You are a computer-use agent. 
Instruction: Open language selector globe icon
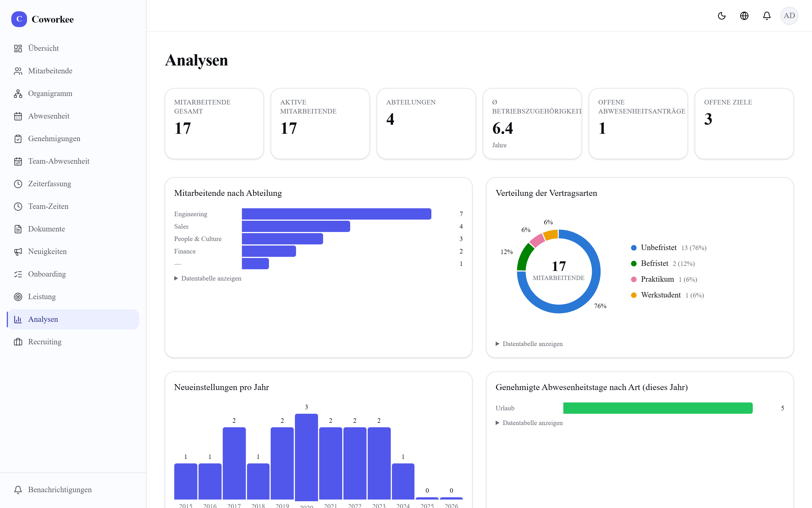coord(744,16)
